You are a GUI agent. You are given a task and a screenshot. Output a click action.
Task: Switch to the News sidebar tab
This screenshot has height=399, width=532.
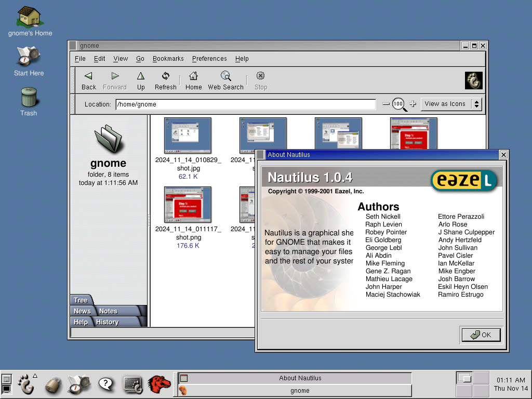tap(82, 311)
